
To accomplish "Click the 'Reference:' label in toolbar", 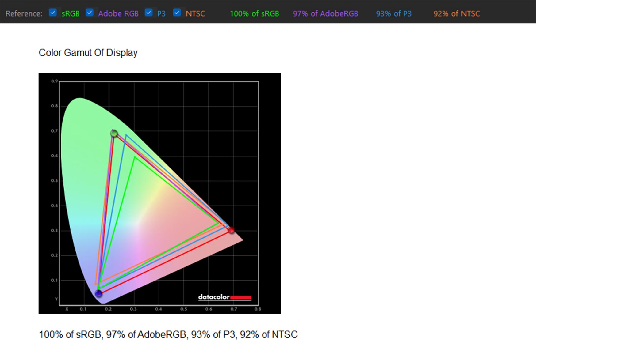I will [x=24, y=14].
